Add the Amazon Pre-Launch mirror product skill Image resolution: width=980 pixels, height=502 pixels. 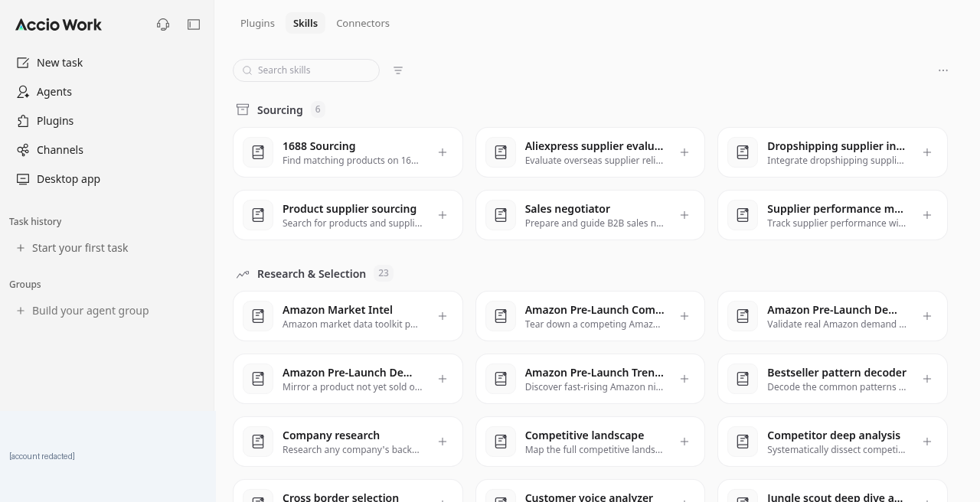(443, 379)
